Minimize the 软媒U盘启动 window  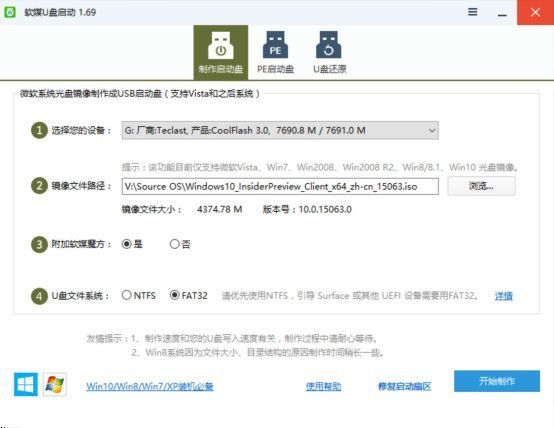point(502,13)
